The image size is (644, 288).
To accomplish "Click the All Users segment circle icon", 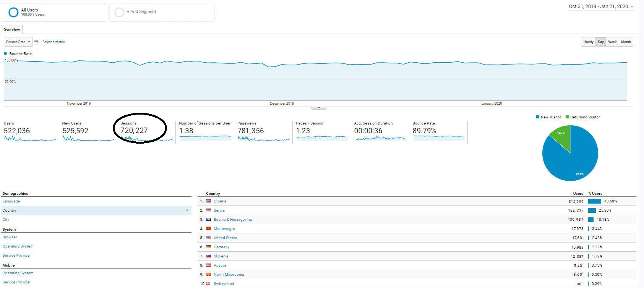I will click(x=13, y=12).
